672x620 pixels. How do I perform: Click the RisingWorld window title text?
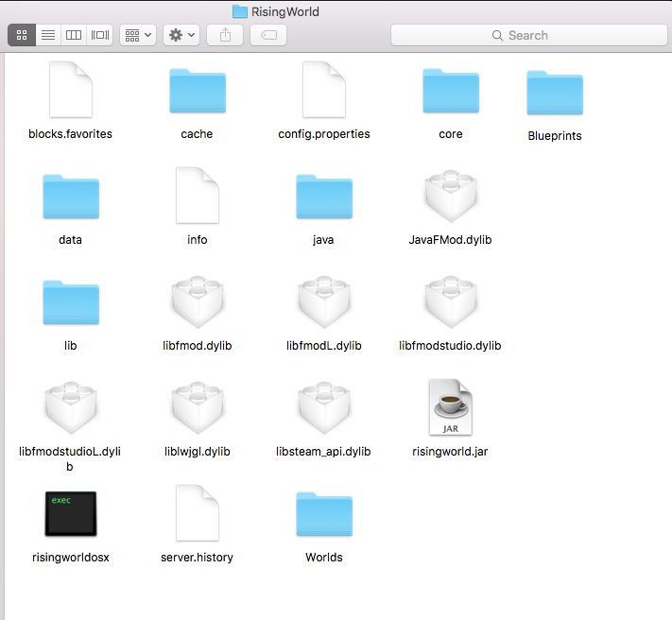coord(285,12)
